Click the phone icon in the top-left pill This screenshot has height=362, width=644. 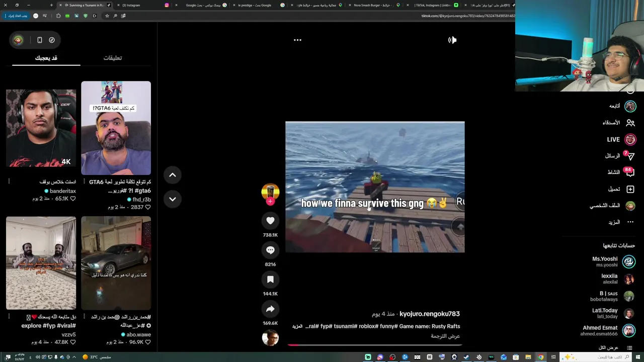point(40,40)
